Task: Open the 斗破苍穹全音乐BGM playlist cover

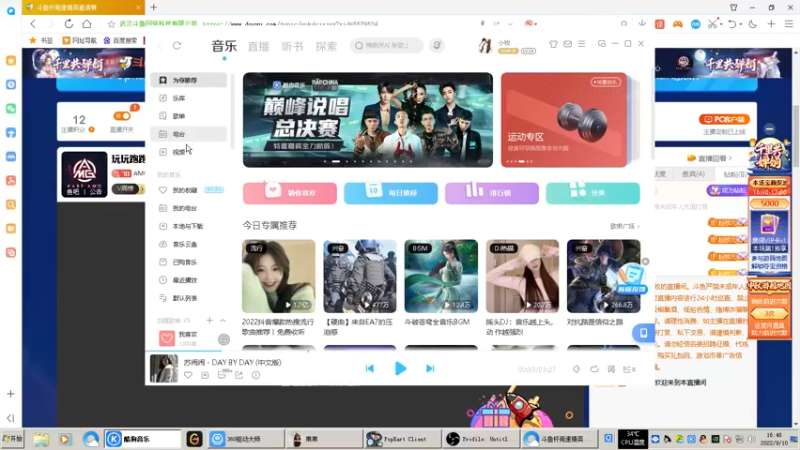Action: pos(441,276)
